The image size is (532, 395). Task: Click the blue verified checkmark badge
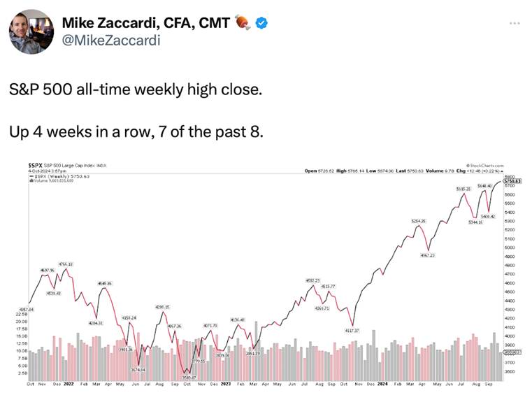click(261, 23)
